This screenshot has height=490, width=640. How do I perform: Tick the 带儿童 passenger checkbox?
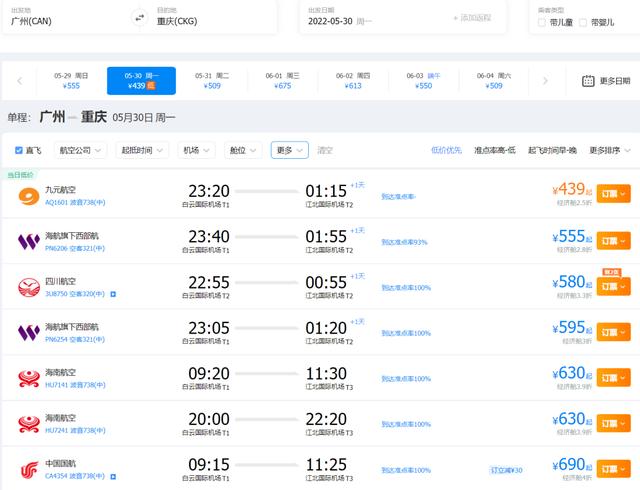click(542, 21)
